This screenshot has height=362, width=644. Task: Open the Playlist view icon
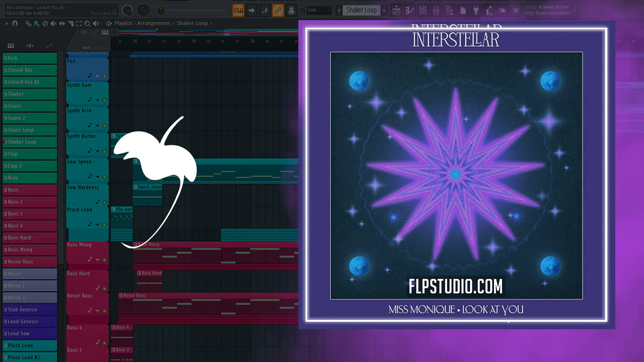396,10
